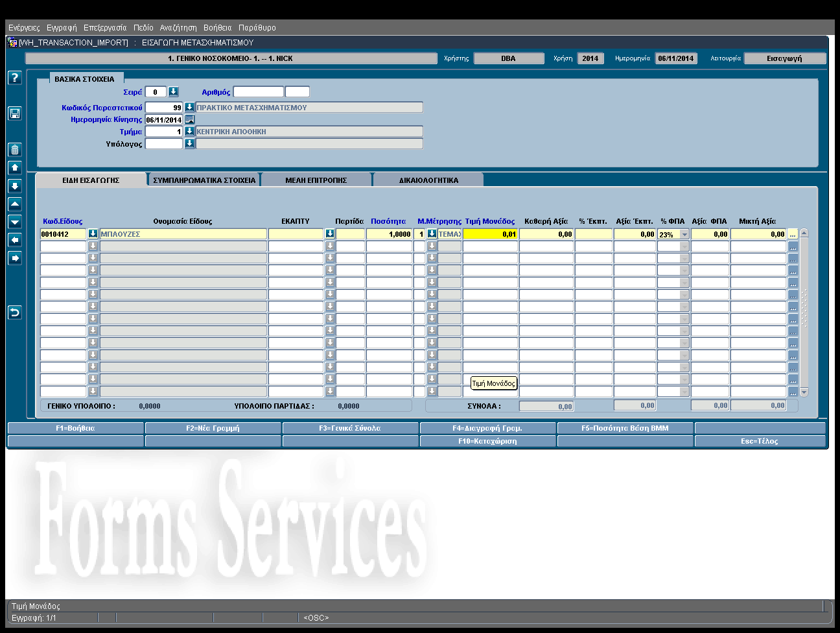Click the ellipsis button of the ΜΠΛΟΥΖΕΣ row
This screenshot has width=840, height=633.
793,234
